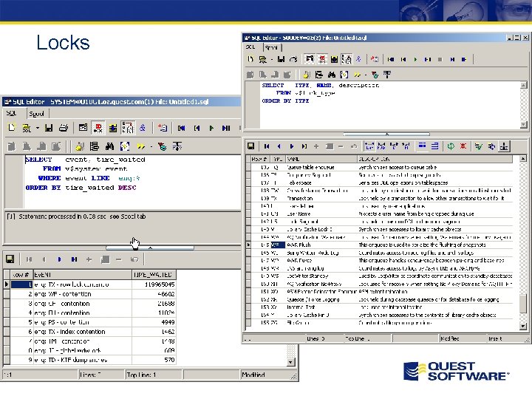The image size is (532, 399).
Task: Click the red execute icon in left editor toolbar
Action: 98,128
